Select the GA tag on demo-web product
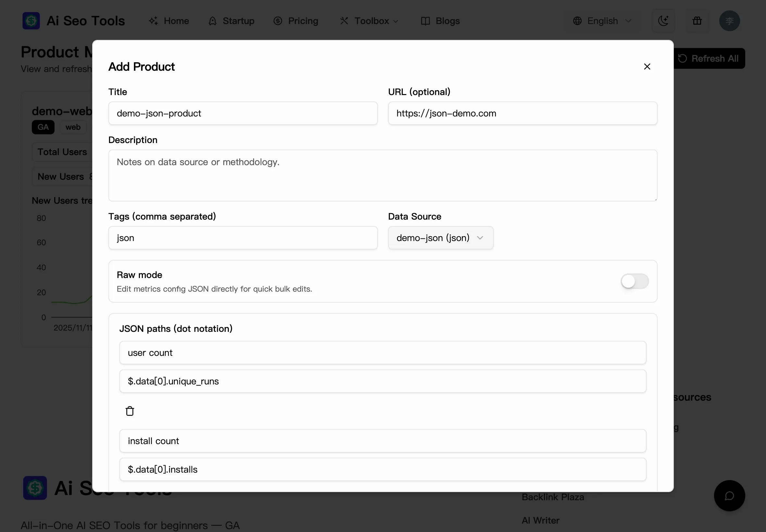Viewport: 766px width, 532px height. pos(43,127)
